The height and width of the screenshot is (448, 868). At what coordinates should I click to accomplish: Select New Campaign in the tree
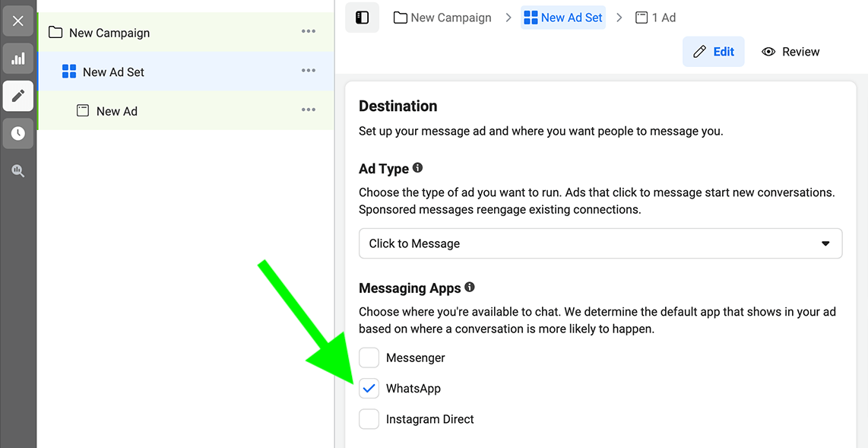point(185,33)
